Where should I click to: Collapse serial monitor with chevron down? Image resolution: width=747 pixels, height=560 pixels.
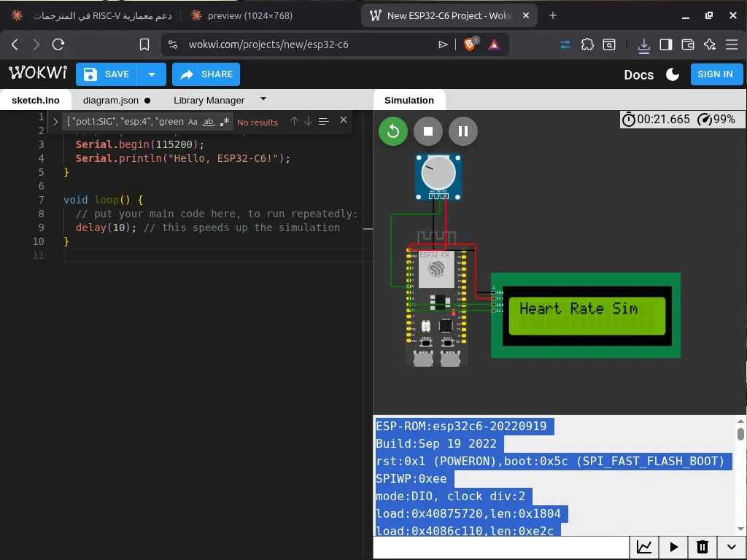pyautogui.click(x=731, y=547)
